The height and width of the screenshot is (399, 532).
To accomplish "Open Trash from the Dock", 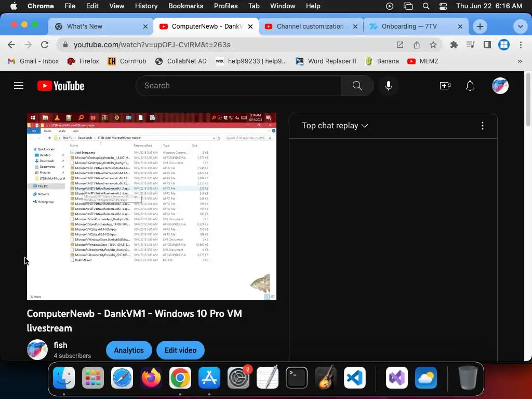I will [x=468, y=378].
